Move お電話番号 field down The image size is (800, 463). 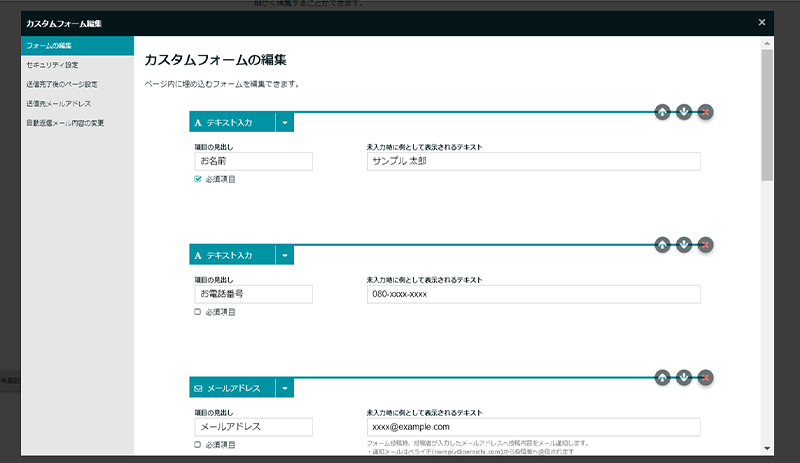[684, 244]
